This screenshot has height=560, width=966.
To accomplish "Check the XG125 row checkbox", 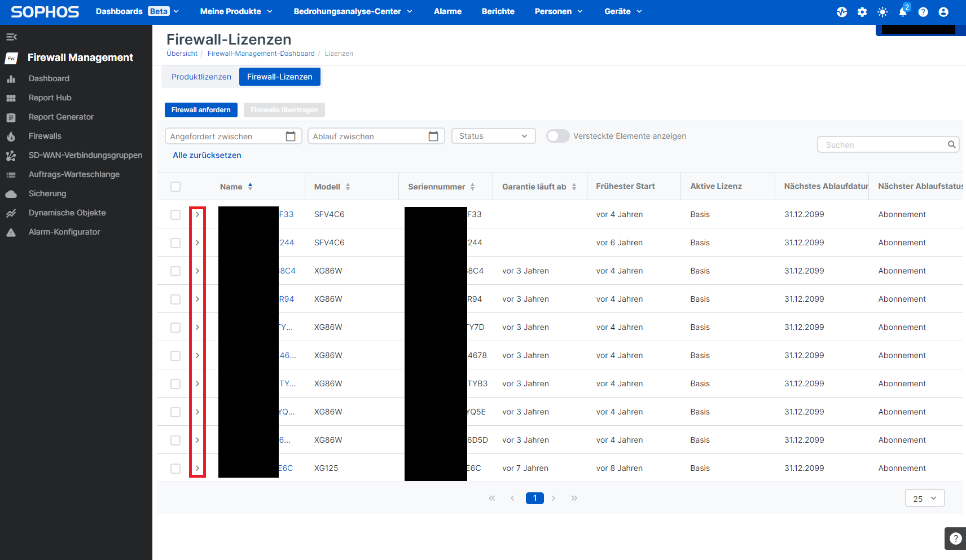I will tap(175, 469).
